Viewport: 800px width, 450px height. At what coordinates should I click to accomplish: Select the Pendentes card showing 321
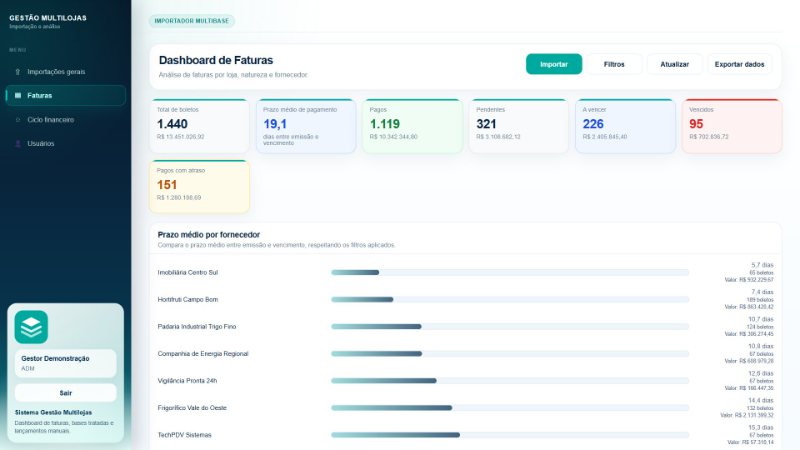coord(519,126)
